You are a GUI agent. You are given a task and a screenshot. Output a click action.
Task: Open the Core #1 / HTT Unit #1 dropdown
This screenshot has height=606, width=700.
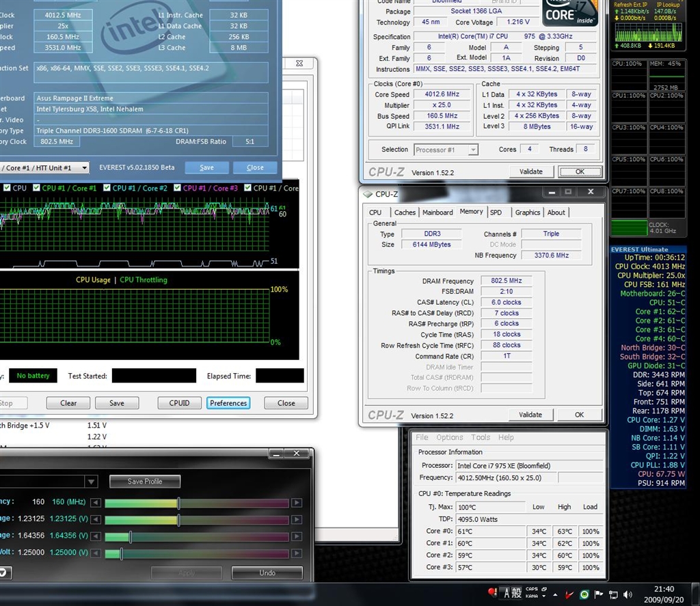coord(84,167)
